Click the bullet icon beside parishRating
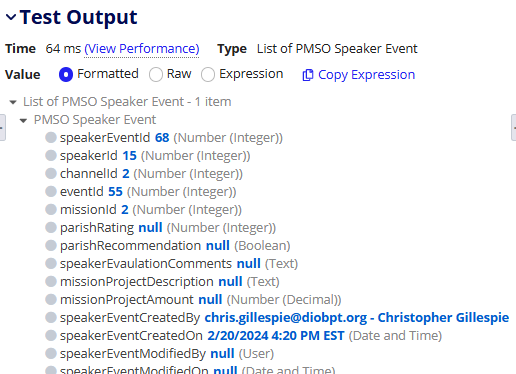 pyautogui.click(x=51, y=227)
